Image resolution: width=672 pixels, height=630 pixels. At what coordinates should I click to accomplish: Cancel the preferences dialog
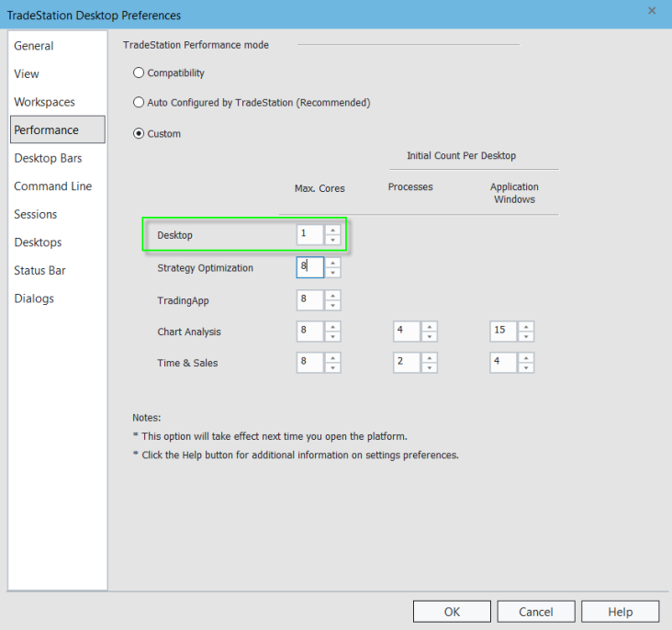pyautogui.click(x=536, y=612)
